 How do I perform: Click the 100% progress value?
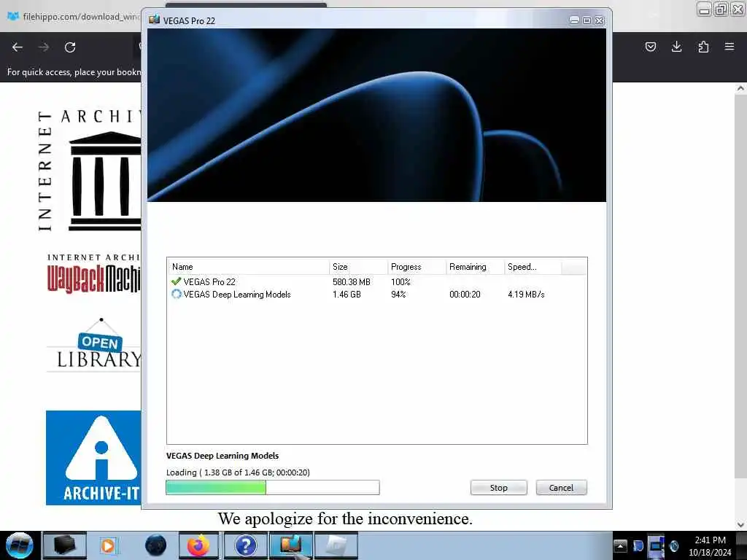tap(400, 282)
